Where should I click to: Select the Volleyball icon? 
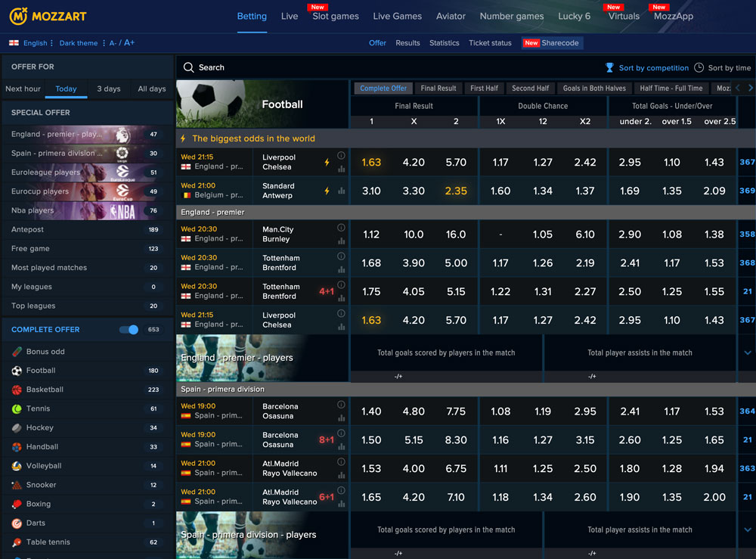coord(17,466)
